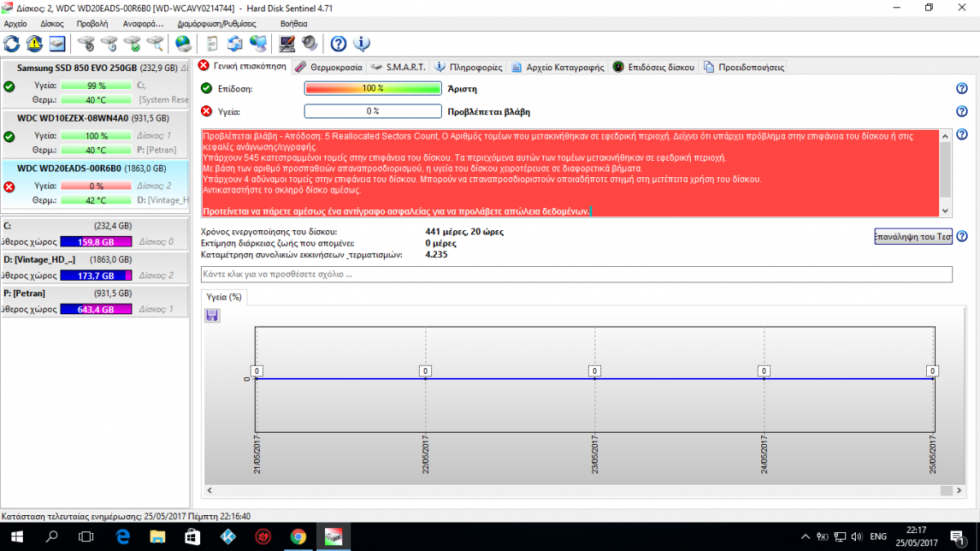Viewport: 980px width, 551px height.
Task: Click the floppy save icon above chart
Action: click(212, 315)
